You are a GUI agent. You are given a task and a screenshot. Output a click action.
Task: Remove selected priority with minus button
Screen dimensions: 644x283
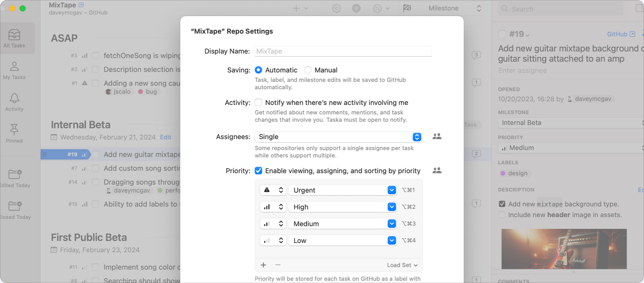click(x=278, y=265)
